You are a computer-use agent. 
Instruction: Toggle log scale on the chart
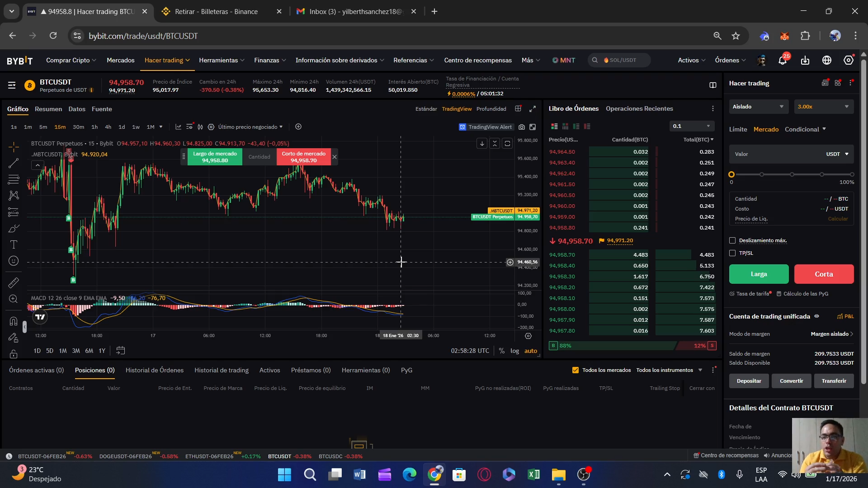[x=514, y=351]
